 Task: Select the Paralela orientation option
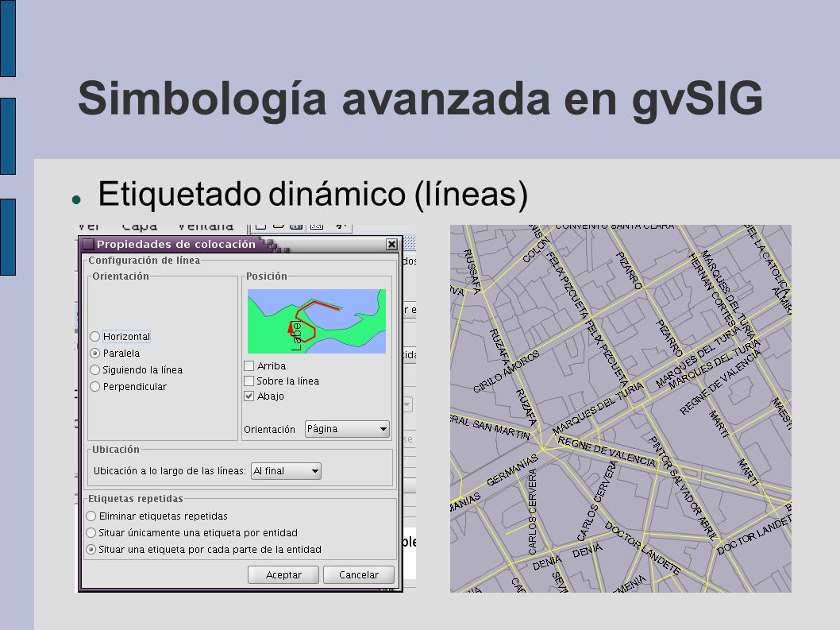point(94,354)
